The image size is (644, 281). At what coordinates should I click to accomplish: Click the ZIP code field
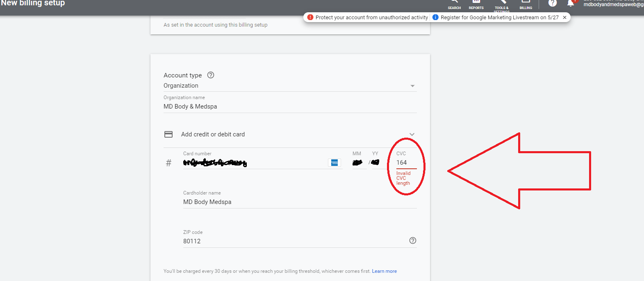coord(295,241)
